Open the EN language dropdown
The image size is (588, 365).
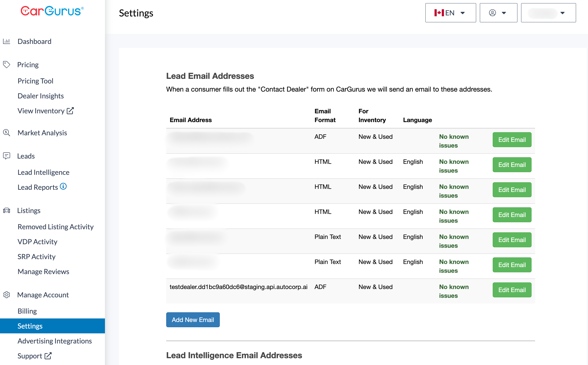[450, 13]
